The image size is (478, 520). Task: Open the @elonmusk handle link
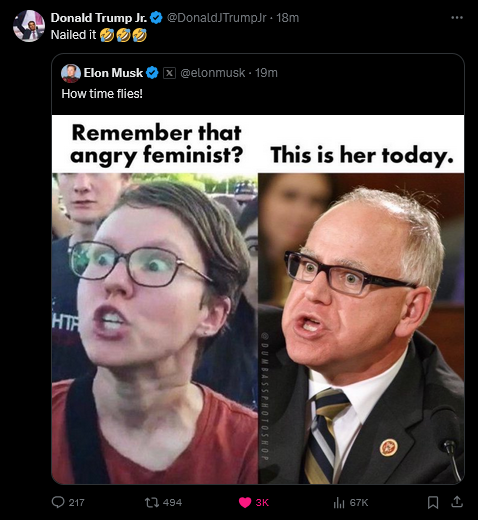pos(213,73)
